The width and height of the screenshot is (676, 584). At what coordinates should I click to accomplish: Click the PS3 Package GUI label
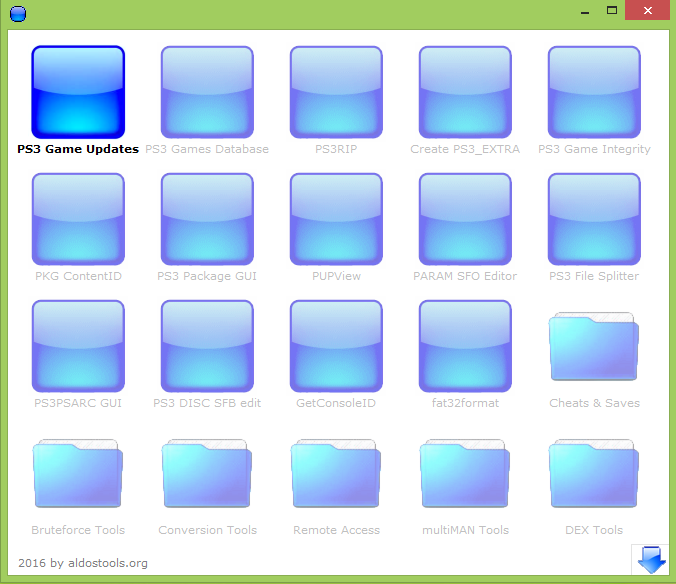207,276
